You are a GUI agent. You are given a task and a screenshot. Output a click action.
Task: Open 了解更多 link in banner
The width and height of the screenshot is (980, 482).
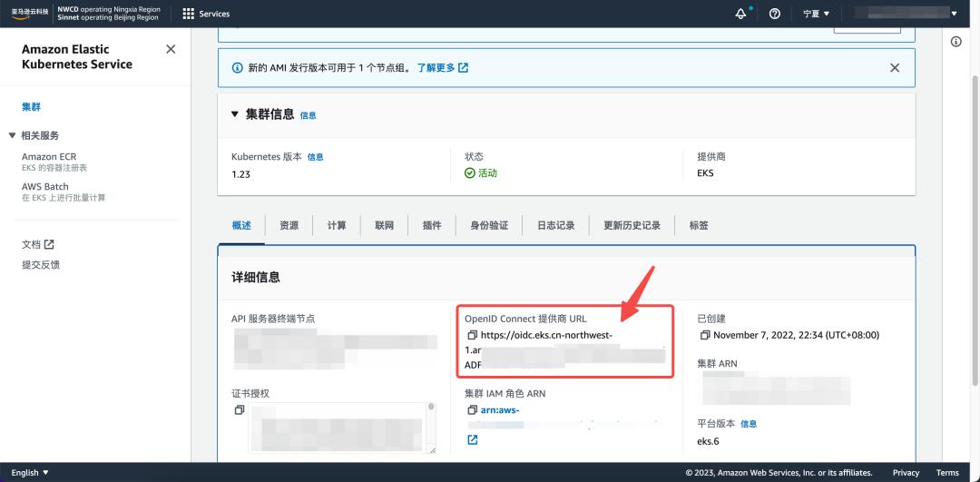click(x=443, y=67)
